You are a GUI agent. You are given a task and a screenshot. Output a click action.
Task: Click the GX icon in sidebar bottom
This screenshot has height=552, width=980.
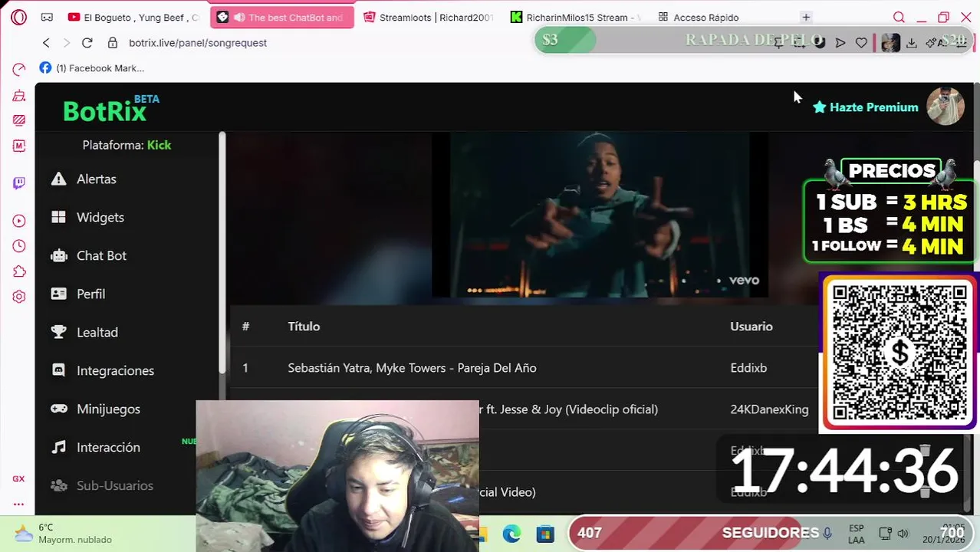(x=18, y=478)
